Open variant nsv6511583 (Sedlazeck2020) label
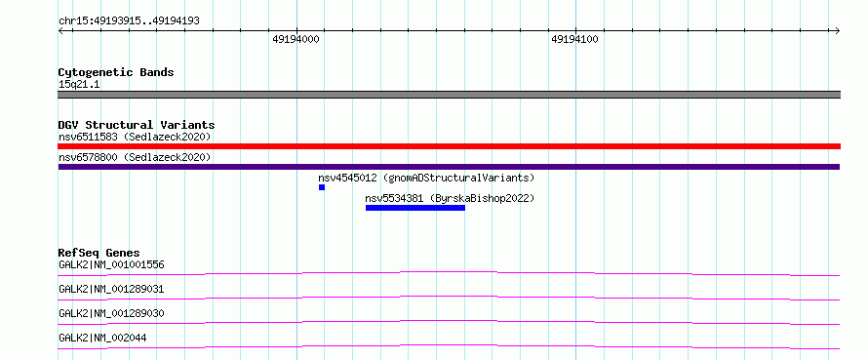Viewport: 868px width, 360px height. [x=135, y=137]
